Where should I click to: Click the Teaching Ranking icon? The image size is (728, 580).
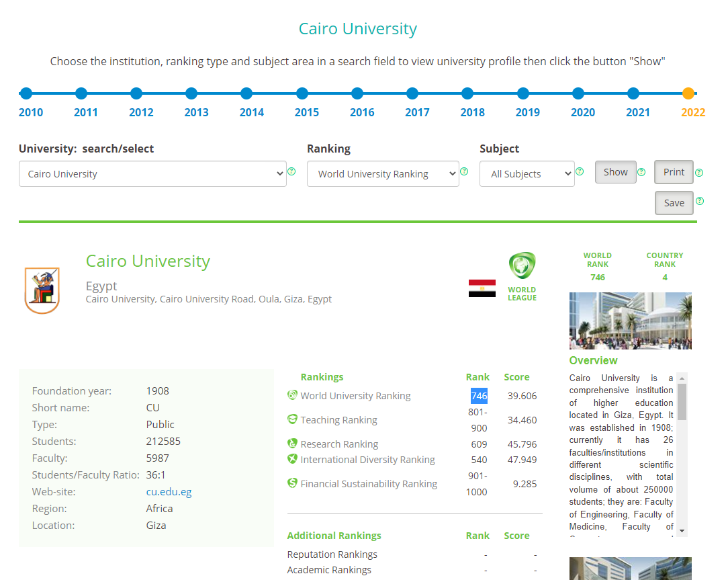point(292,419)
